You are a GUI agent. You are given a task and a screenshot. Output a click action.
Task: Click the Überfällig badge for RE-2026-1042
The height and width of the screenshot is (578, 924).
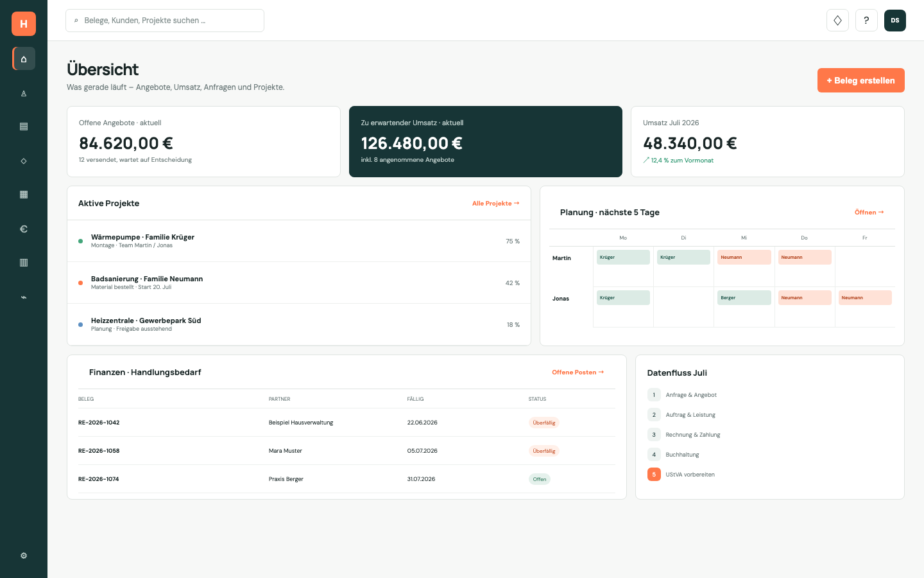click(544, 423)
